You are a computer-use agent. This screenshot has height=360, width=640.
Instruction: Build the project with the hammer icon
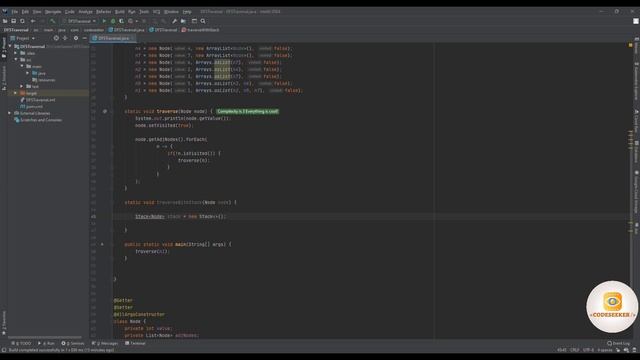(x=53, y=21)
